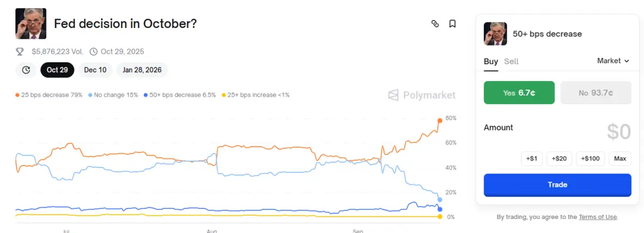Switch to the Jan 28, 2026 tab

click(142, 70)
